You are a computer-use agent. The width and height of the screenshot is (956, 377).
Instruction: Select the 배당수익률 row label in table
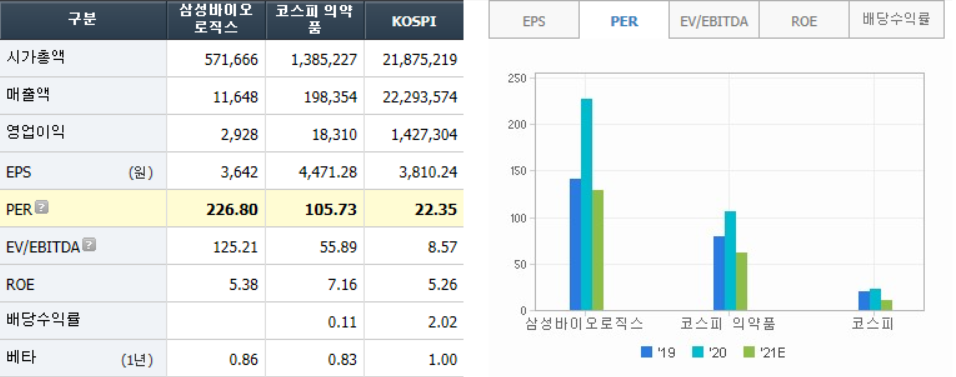pos(43,320)
